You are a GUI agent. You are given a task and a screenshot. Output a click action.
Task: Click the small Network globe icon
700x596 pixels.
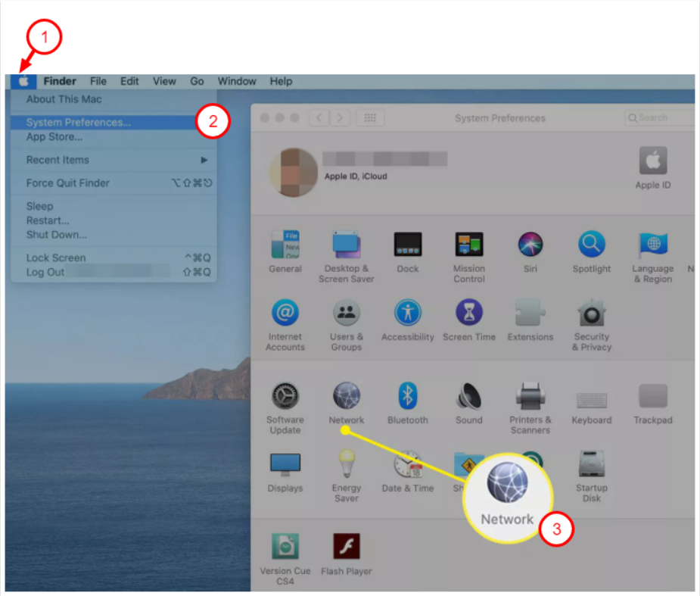click(347, 396)
